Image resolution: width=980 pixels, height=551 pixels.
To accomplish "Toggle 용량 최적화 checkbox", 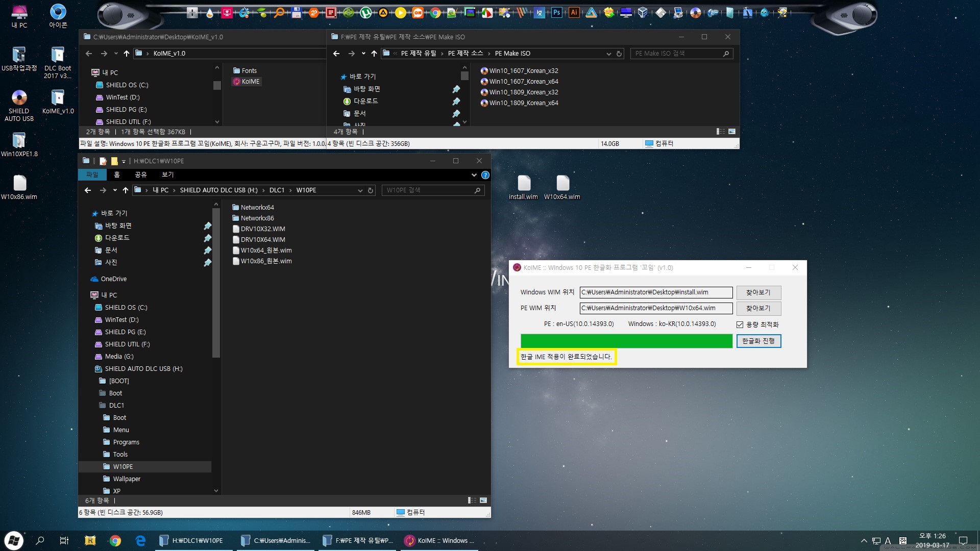I will click(x=740, y=324).
